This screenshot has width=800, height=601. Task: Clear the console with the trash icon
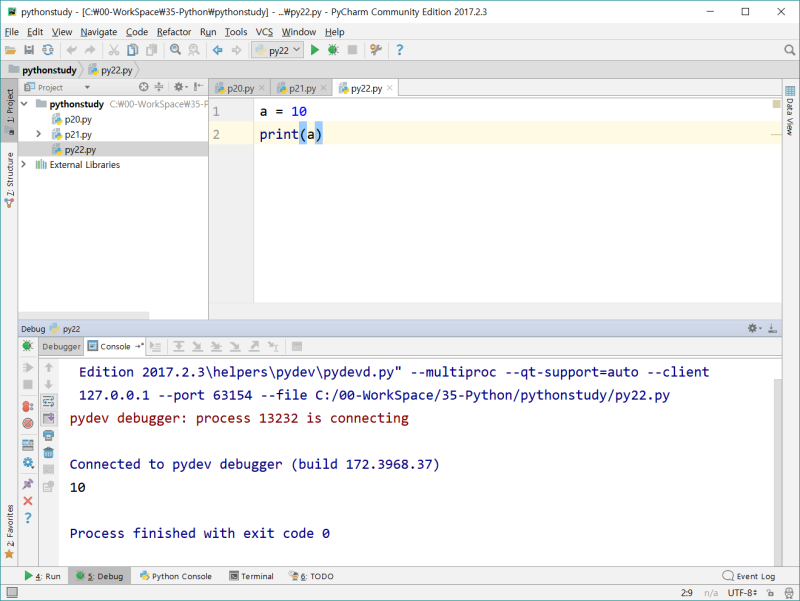[x=48, y=453]
